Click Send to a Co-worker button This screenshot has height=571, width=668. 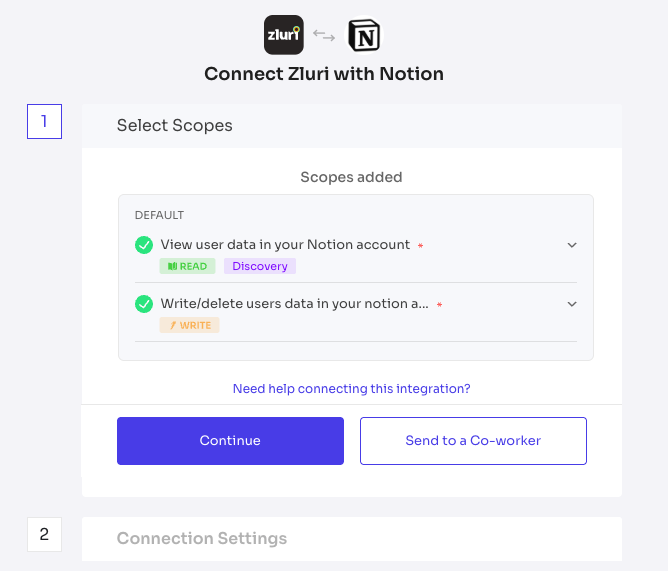tap(473, 441)
